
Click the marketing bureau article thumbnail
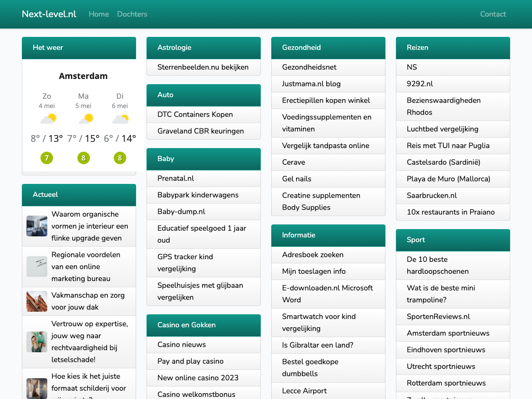[37, 267]
